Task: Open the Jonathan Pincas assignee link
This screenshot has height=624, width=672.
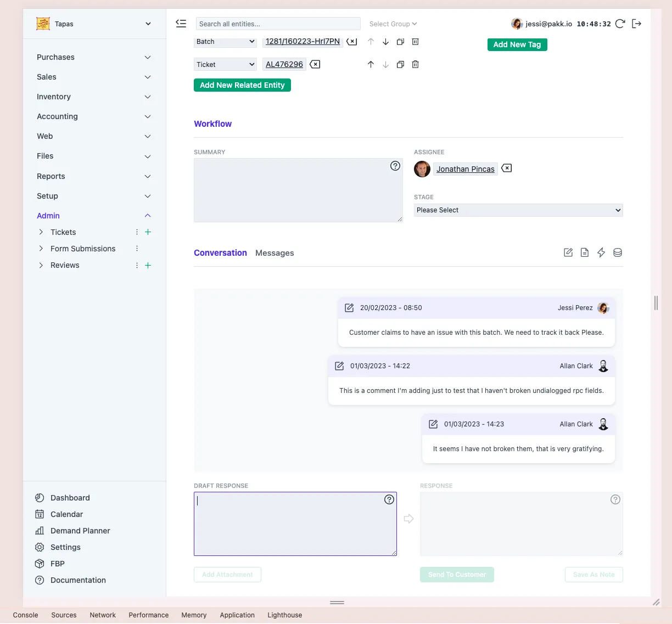Action: [x=465, y=168]
